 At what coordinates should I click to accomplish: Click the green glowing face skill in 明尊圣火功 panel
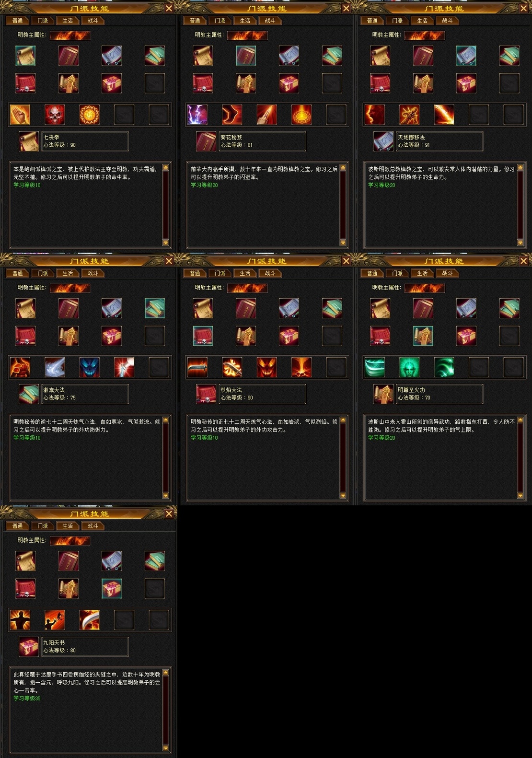pyautogui.click(x=409, y=367)
